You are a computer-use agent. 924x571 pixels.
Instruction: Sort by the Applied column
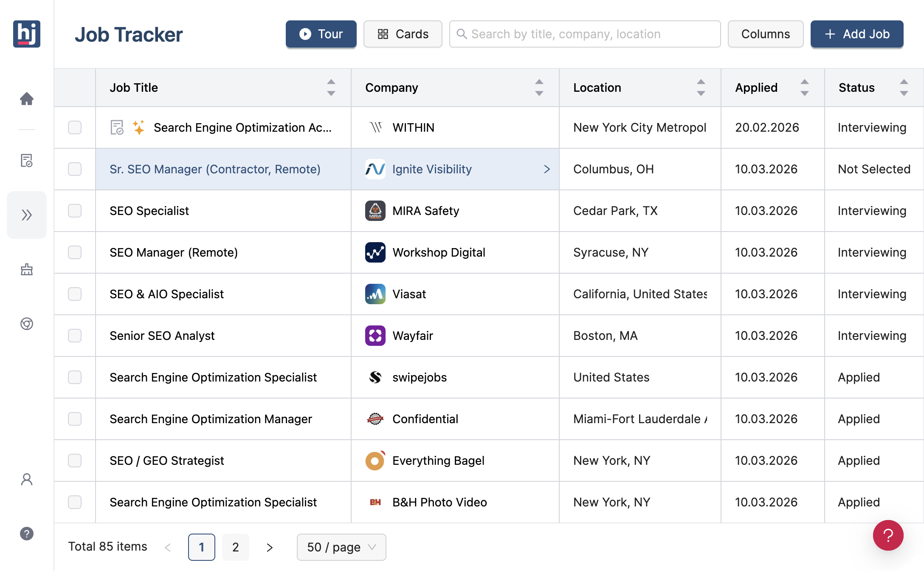pos(805,88)
